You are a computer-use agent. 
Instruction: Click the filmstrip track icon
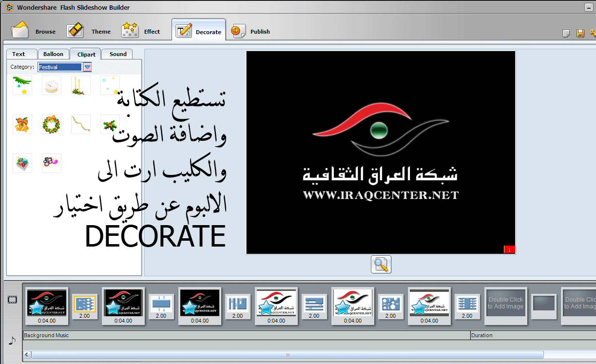(12, 300)
